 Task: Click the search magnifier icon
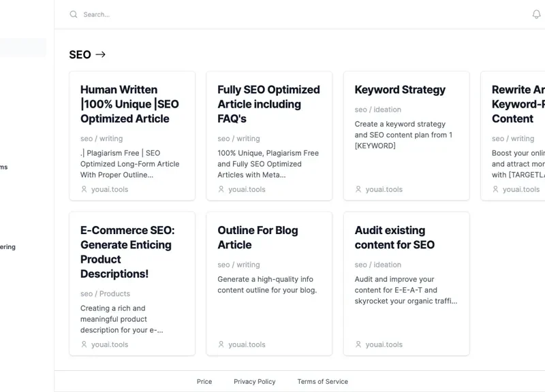click(74, 14)
